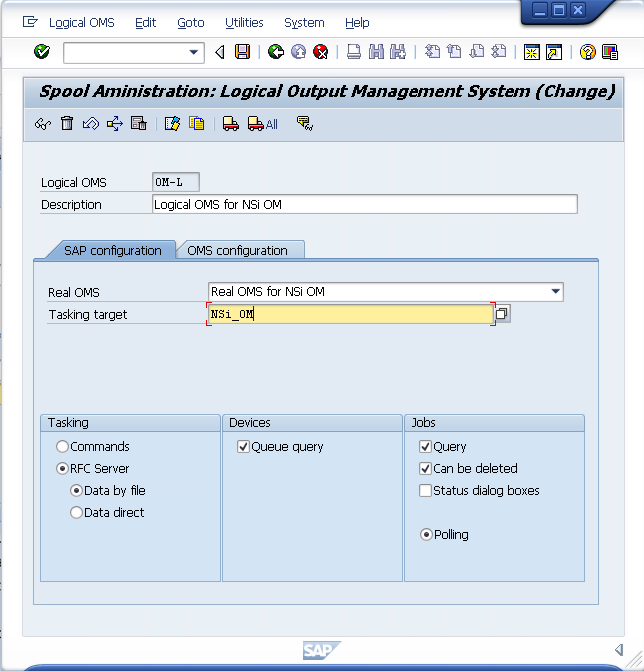644x671 pixels.
Task: Open Help via yellow question mark icon
Action: (587, 52)
